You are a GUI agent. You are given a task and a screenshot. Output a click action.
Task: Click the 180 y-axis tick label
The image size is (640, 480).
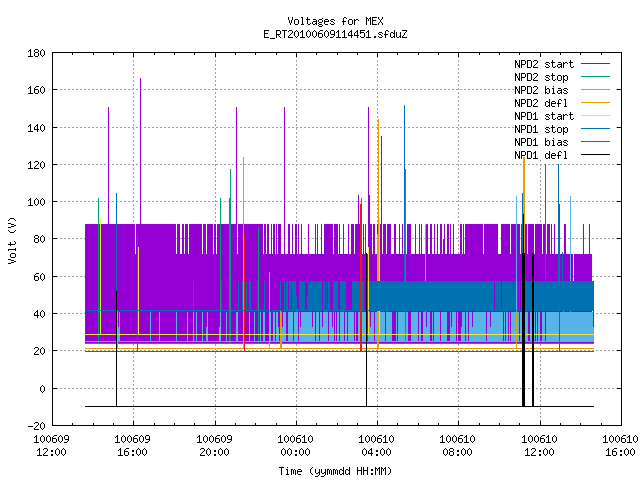(x=36, y=53)
